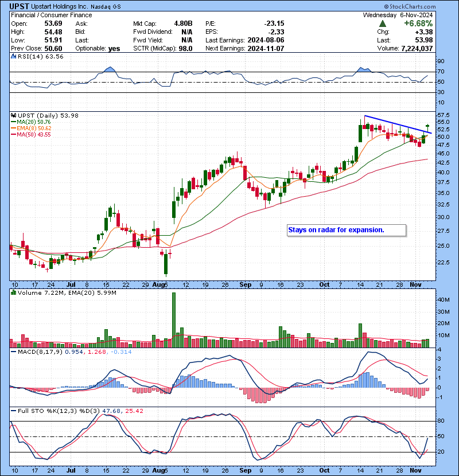The width and height of the screenshot is (459, 476).
Task: Click the Optionable yes value
Action: [114, 49]
